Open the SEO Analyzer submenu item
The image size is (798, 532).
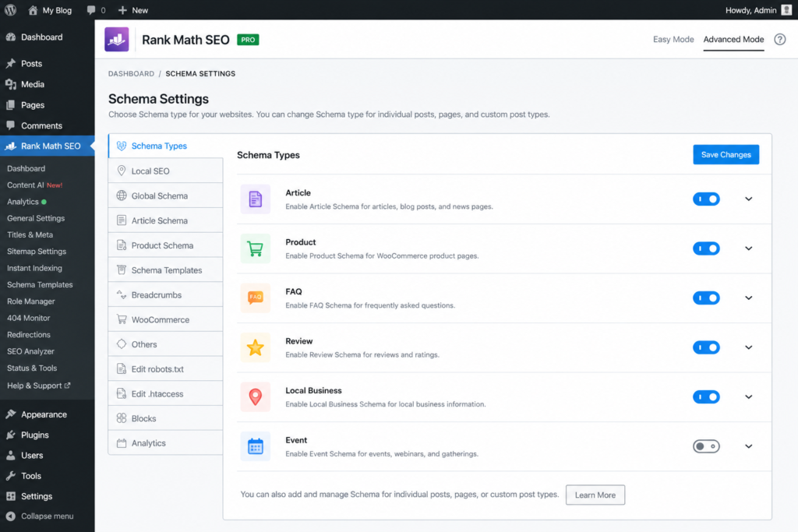pyautogui.click(x=30, y=351)
